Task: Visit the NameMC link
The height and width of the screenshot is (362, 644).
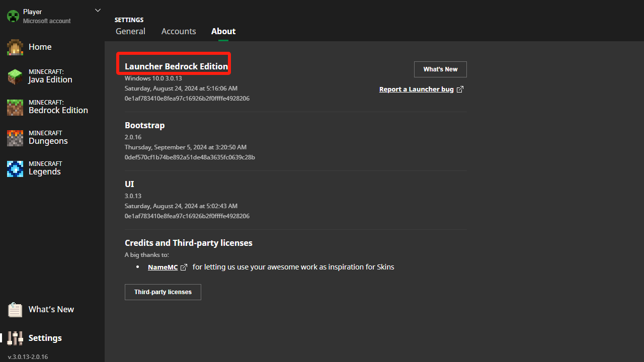Action: 163,267
